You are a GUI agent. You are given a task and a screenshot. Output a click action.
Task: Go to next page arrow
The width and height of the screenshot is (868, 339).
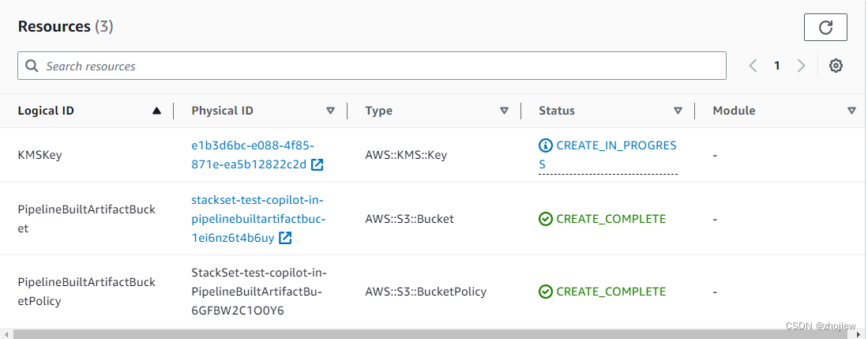801,66
